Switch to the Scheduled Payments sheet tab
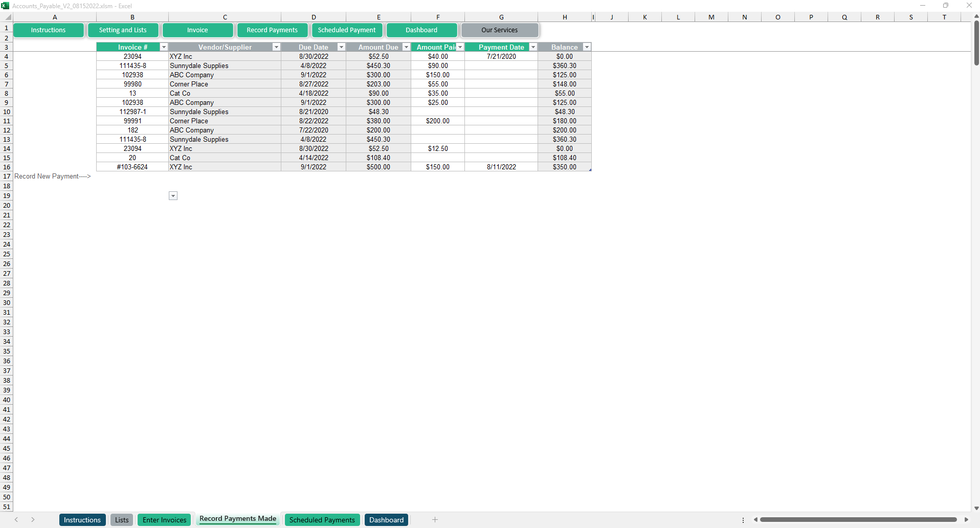980x528 pixels. pos(322,520)
